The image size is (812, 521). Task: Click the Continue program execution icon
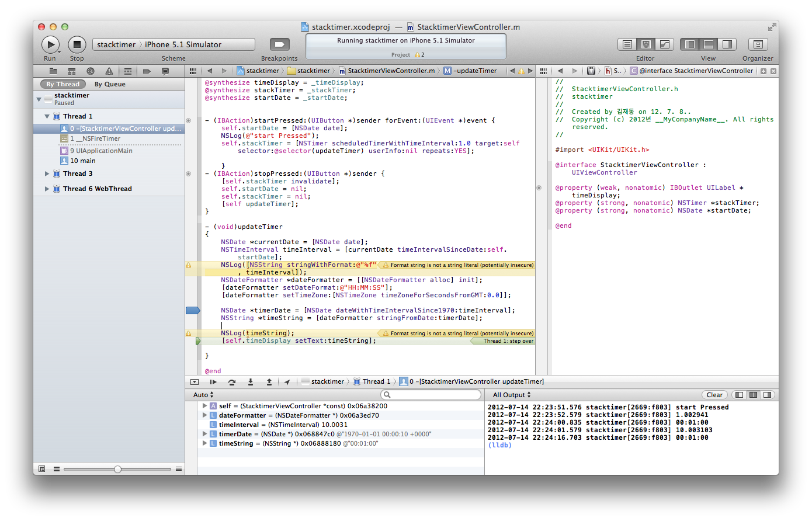213,382
